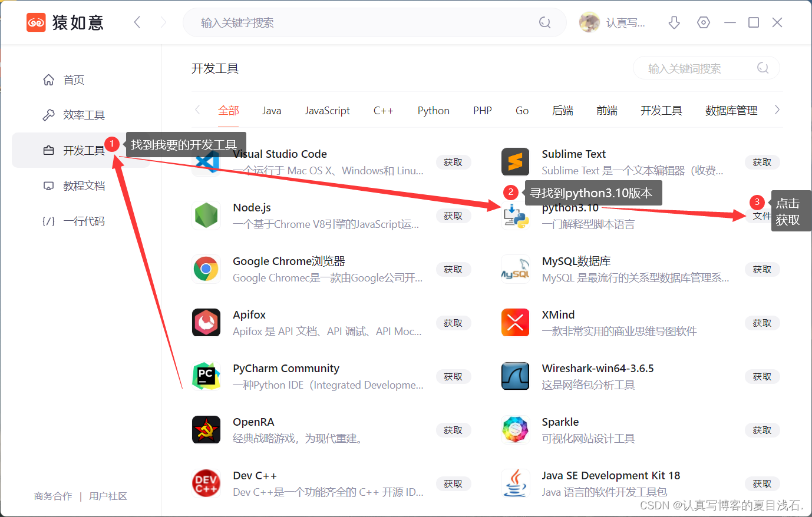The height and width of the screenshot is (517, 812).
Task: Click the 认真写... username text
Action: click(625, 22)
